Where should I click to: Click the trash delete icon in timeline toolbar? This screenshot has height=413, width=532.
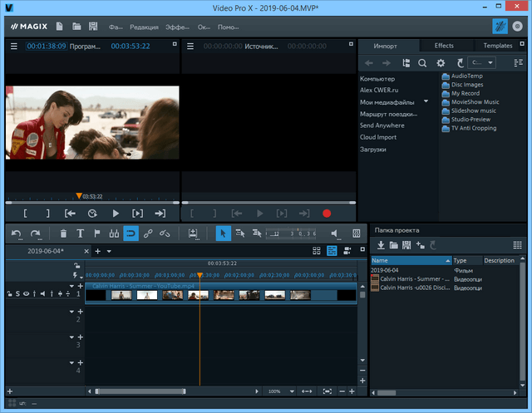[64, 234]
